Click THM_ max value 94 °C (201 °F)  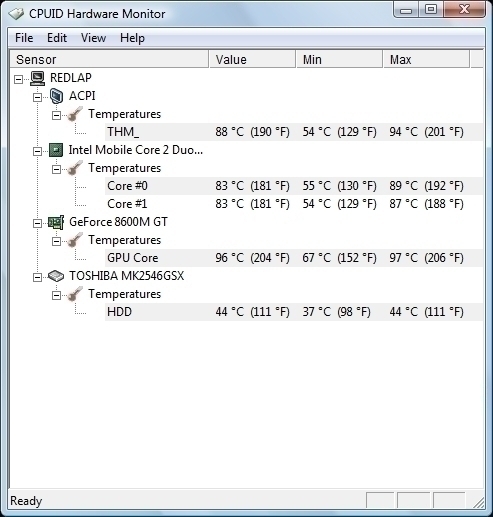point(426,132)
